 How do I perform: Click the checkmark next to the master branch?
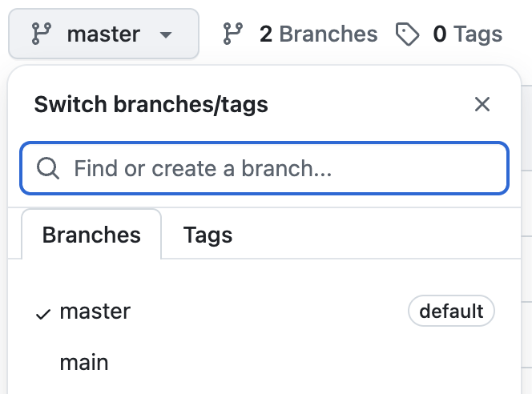point(43,313)
